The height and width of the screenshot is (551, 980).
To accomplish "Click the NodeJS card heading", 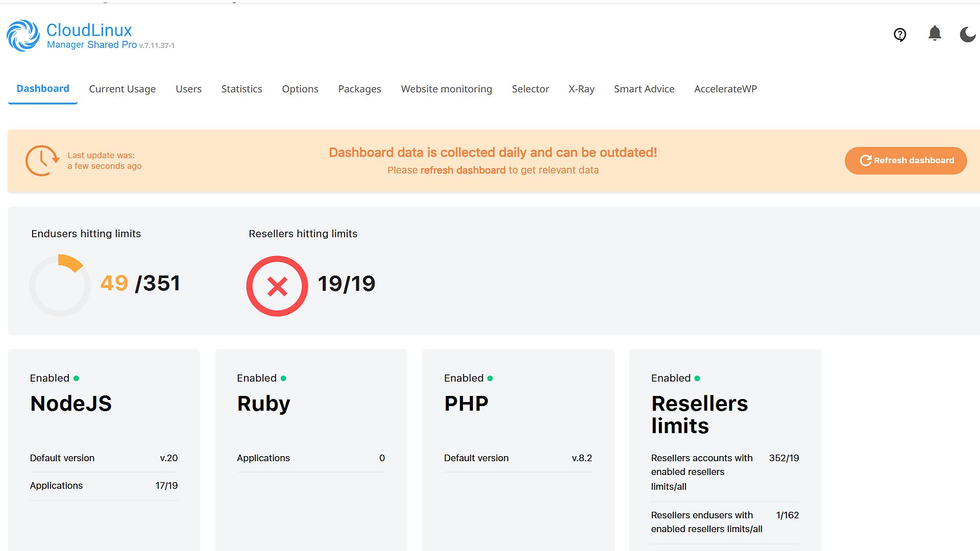I will 71,404.
